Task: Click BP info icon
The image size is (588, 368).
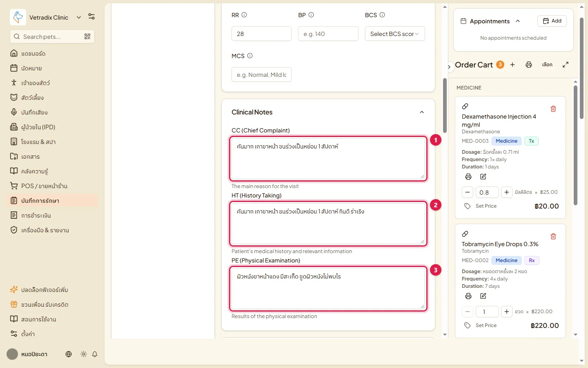Action: (x=311, y=15)
